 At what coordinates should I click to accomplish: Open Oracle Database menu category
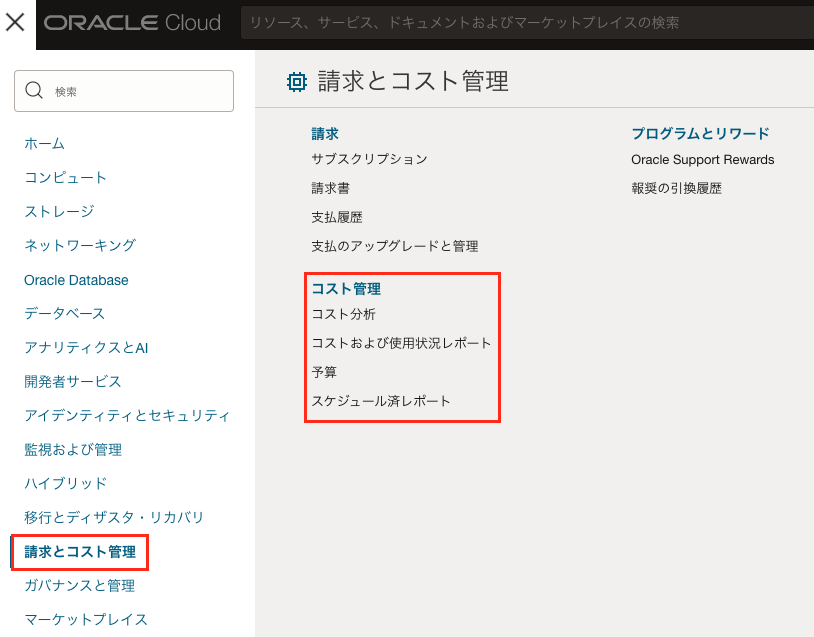(x=76, y=280)
